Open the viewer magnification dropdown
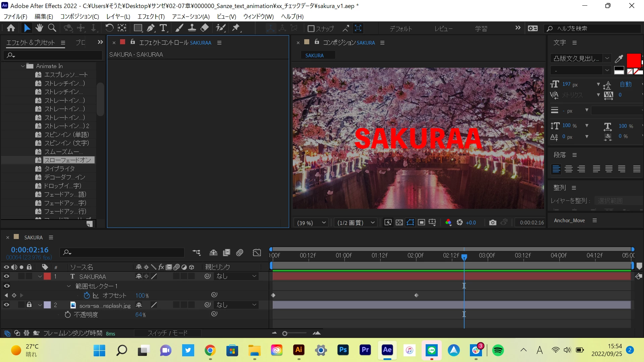Image resolution: width=644 pixels, height=362 pixels. 311,223
